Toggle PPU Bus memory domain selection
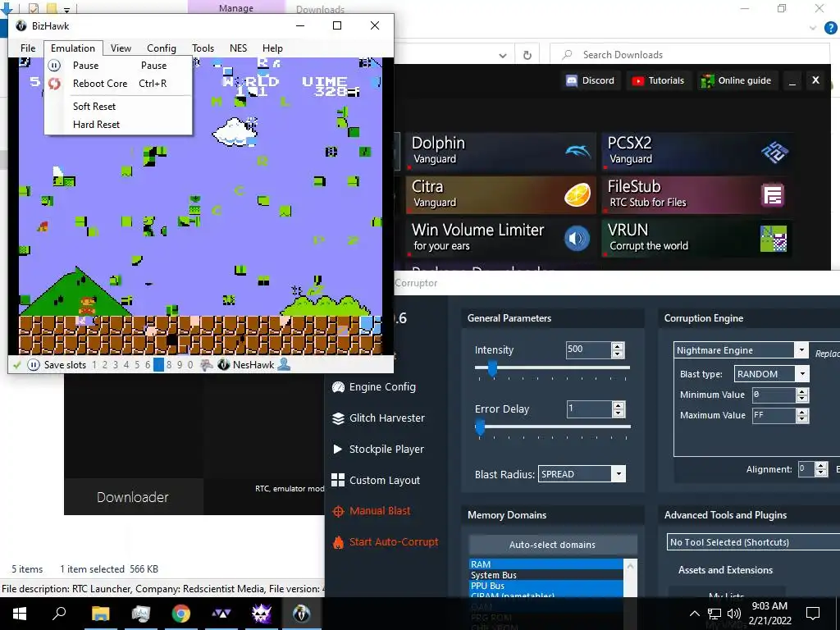Image resolution: width=840 pixels, height=630 pixels. 546,586
